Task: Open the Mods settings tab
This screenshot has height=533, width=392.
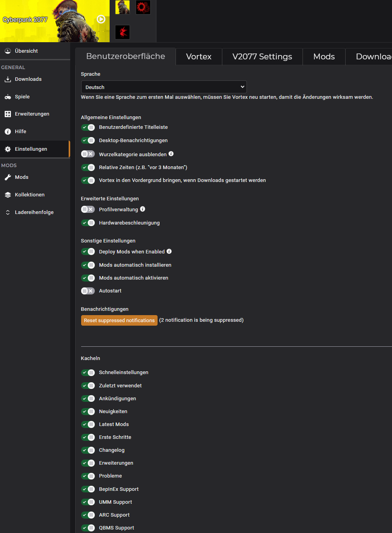Action: 324,57
